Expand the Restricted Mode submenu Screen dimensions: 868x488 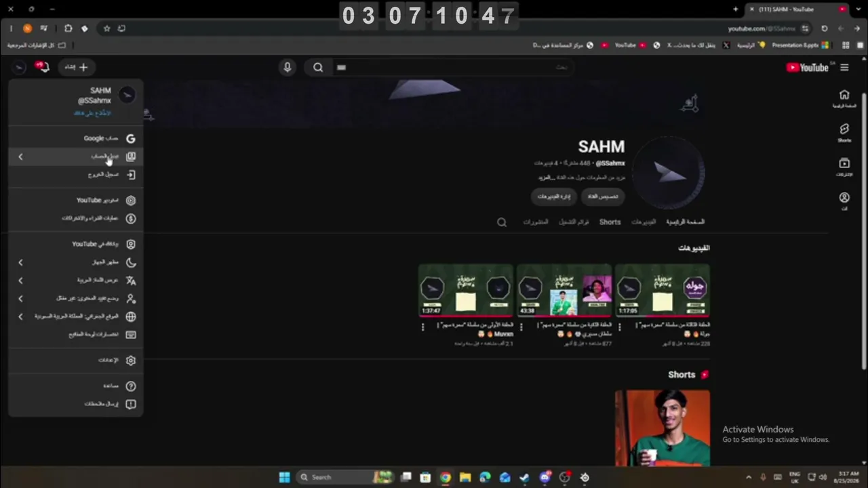pos(76,298)
